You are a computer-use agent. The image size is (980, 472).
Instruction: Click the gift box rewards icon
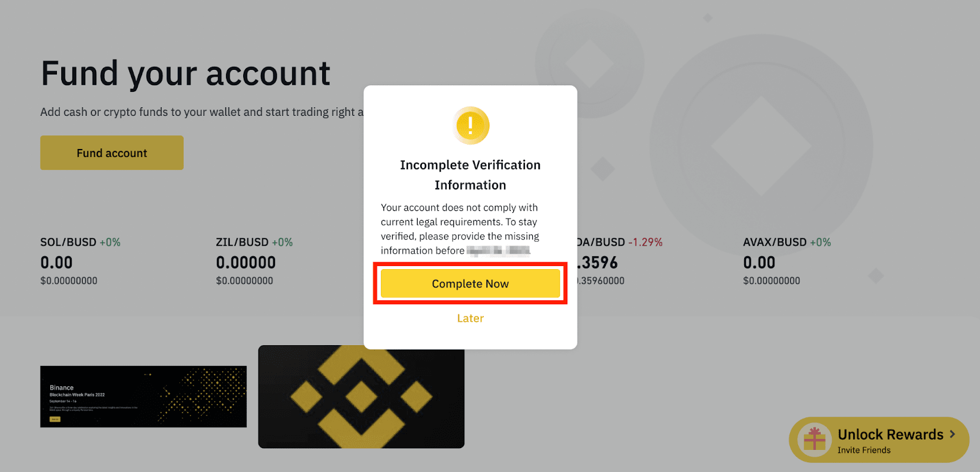814,440
